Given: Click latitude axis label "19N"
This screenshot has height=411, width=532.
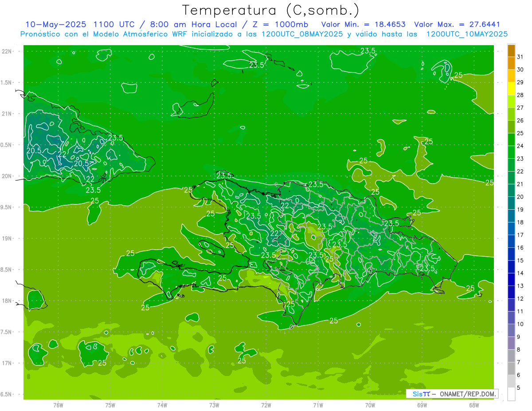Looking at the screenshot, I should click(7, 239).
